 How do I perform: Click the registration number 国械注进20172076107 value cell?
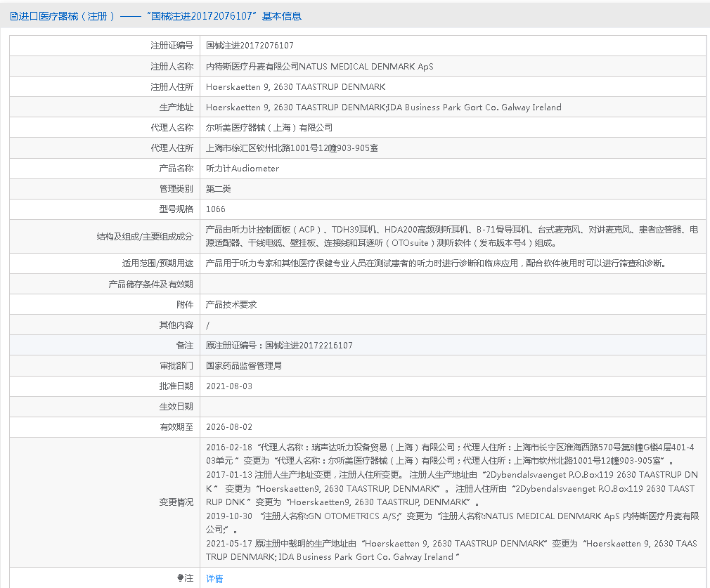pyautogui.click(x=250, y=46)
